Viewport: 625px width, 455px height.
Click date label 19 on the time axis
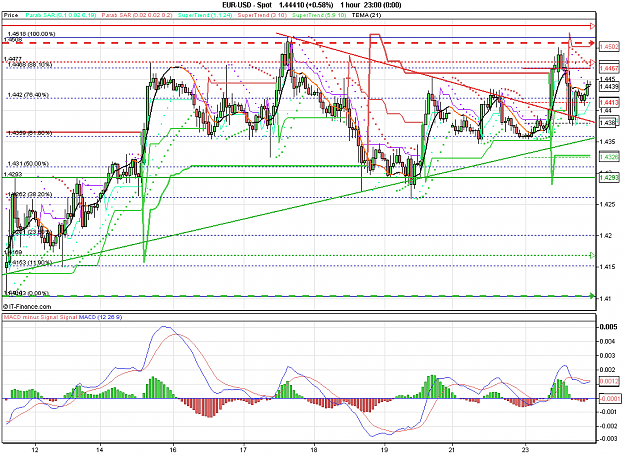[385, 449]
